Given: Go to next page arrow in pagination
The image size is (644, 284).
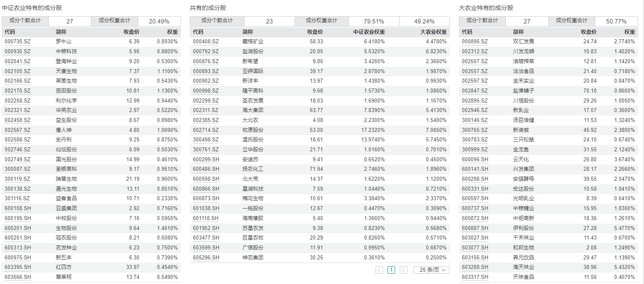Looking at the screenshot, I should [403, 270].
